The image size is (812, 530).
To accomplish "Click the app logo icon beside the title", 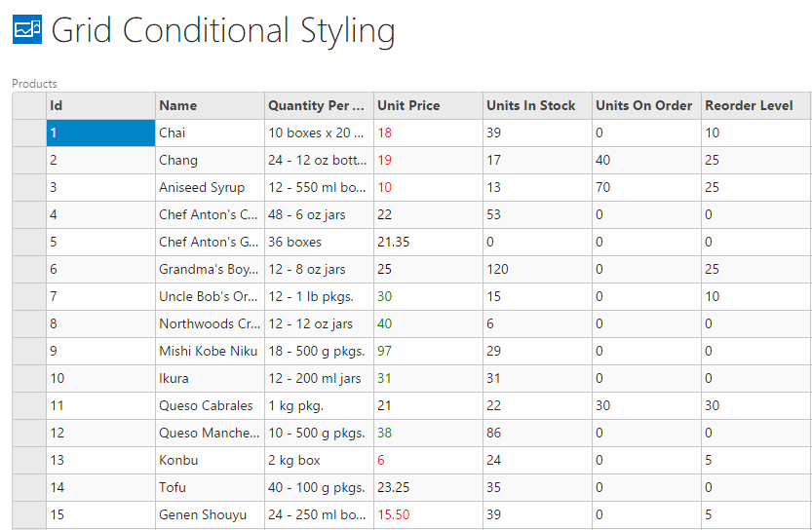I will coord(26,30).
